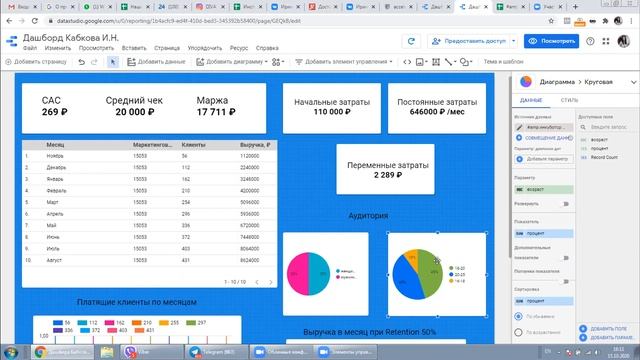The height and width of the screenshot is (360, 640).
Task: Reload the browser page
Action: [x=35, y=21]
